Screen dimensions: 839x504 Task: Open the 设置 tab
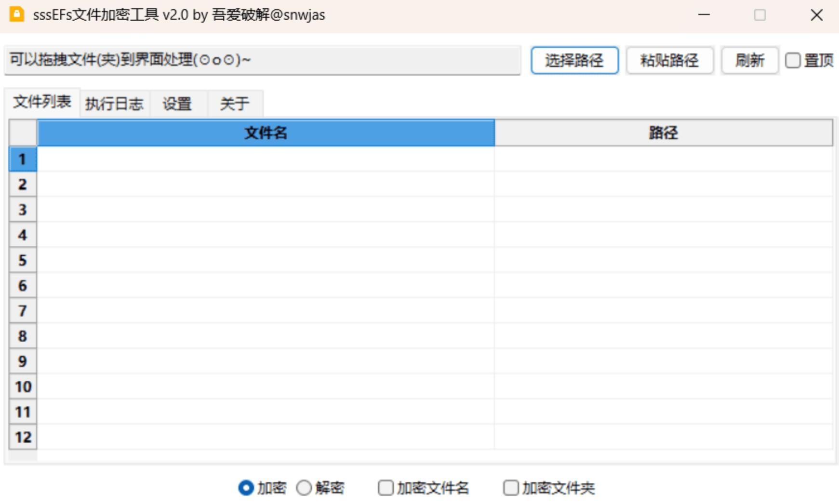(178, 104)
